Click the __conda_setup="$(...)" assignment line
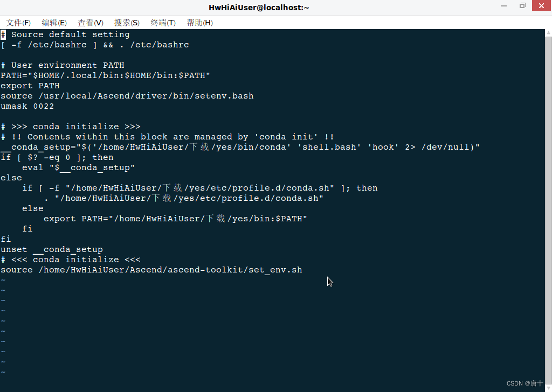This screenshot has height=392, width=552. [x=240, y=147]
